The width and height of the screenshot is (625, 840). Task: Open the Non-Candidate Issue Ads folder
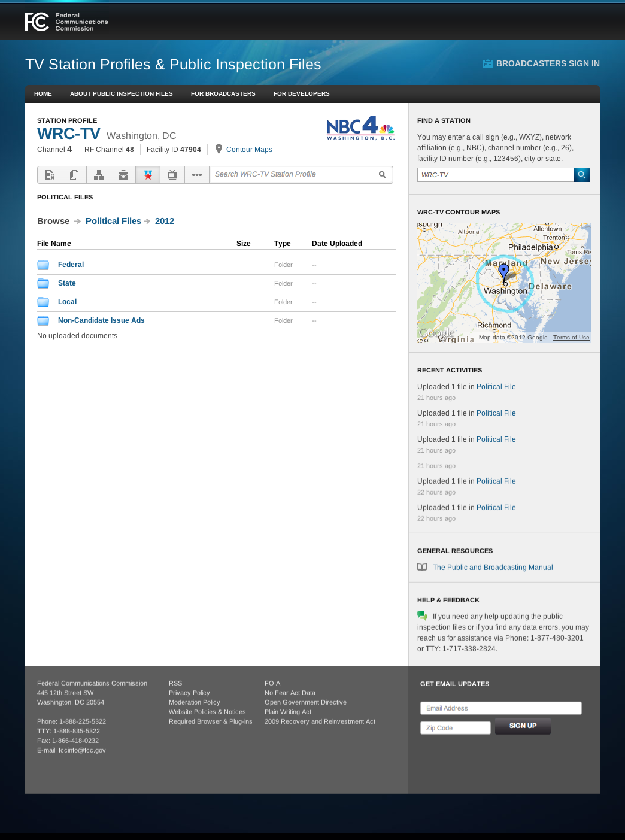(101, 320)
